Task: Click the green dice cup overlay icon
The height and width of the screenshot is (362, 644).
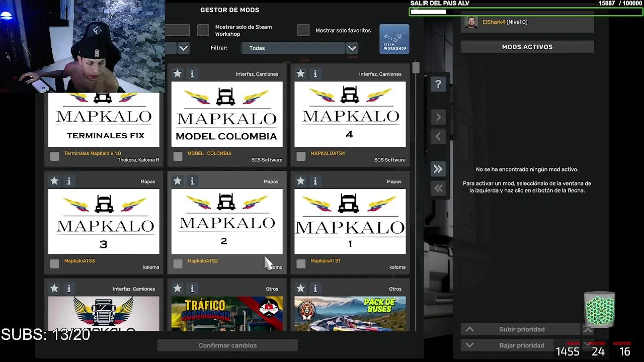Action: [x=599, y=309]
